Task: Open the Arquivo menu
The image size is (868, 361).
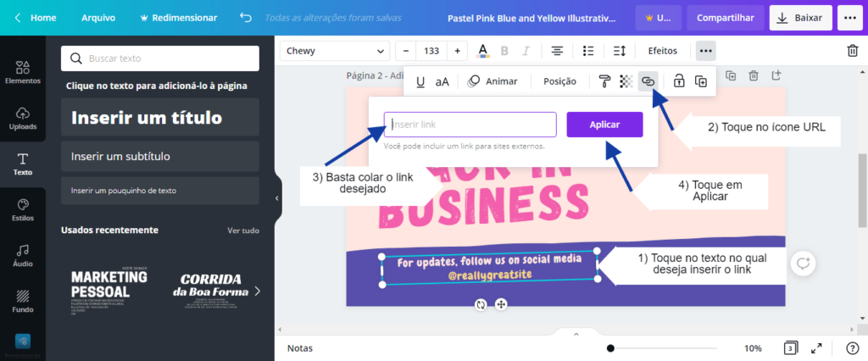Action: [x=98, y=18]
